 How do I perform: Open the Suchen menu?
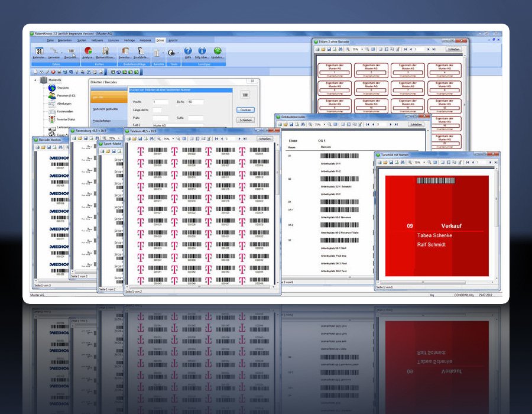click(x=82, y=40)
